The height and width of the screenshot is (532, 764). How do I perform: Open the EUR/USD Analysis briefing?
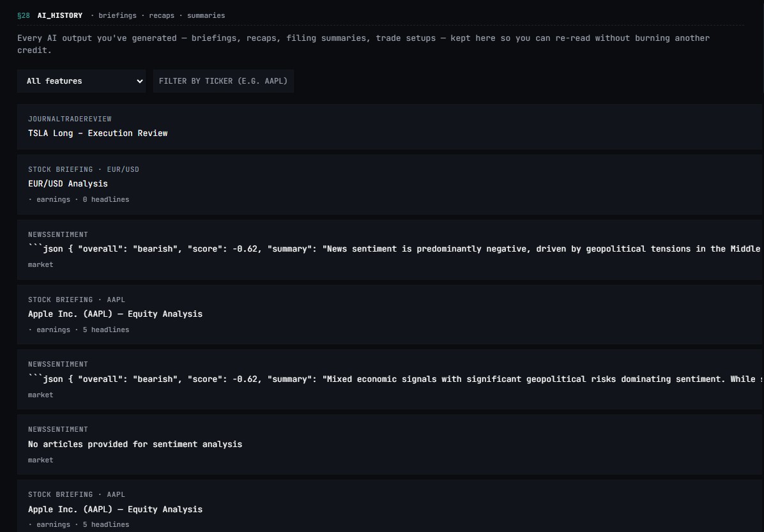390,185
